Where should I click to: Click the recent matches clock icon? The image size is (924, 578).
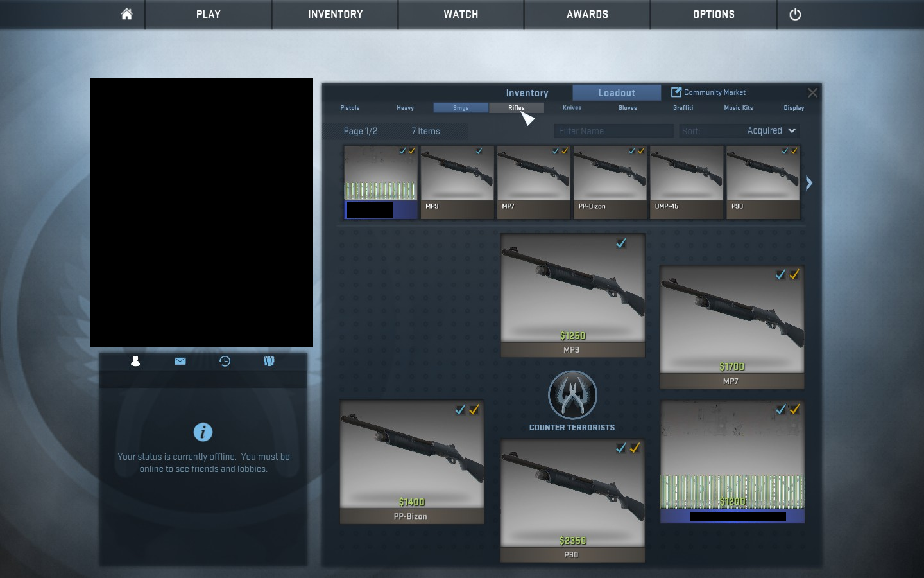(225, 361)
